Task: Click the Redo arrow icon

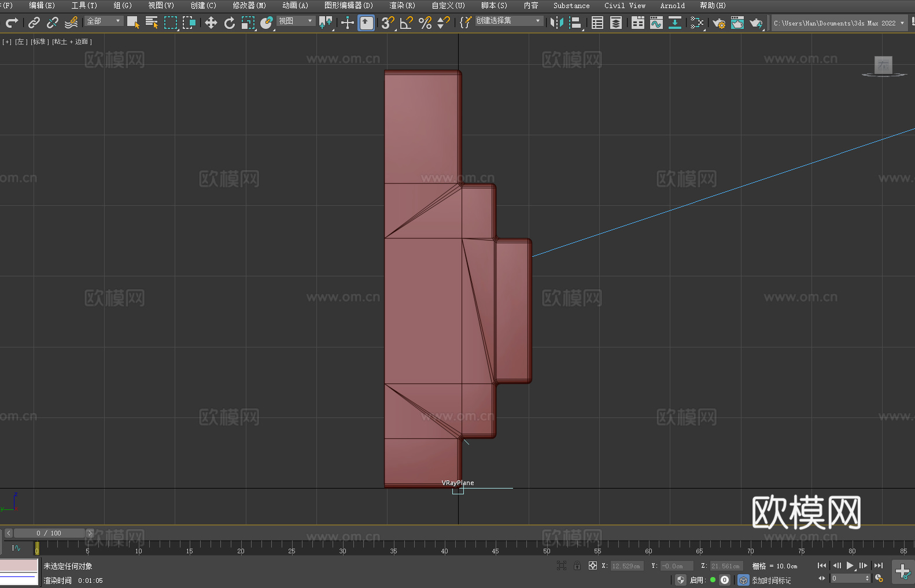Action: pos(12,23)
